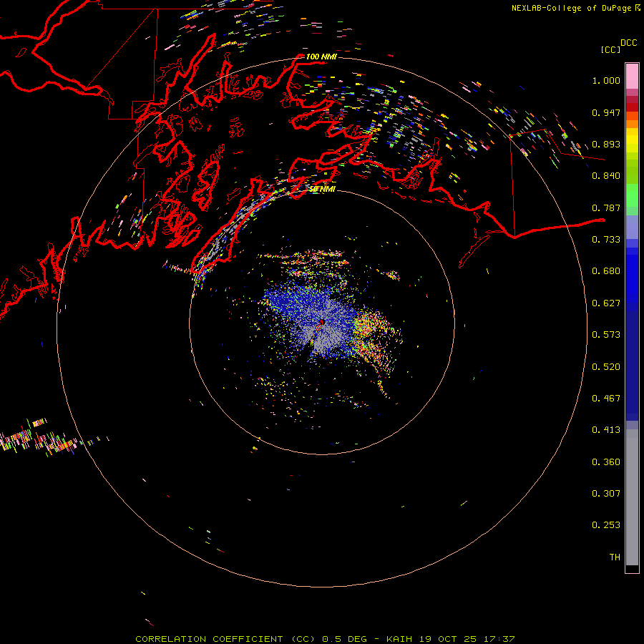Pick the pink swatch at top of color bar
644x644 pixels.
pyautogui.click(x=632, y=76)
